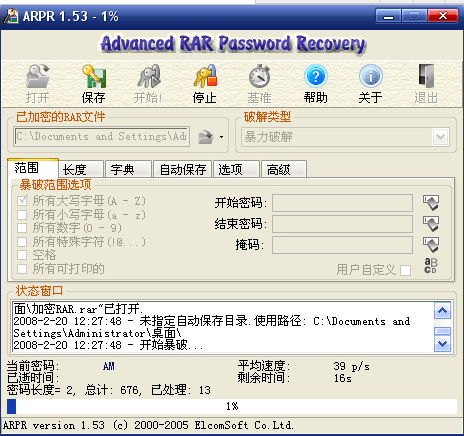Minimize the ARPR window
The width and height of the screenshot is (464, 436).
pyautogui.click(x=388, y=16)
